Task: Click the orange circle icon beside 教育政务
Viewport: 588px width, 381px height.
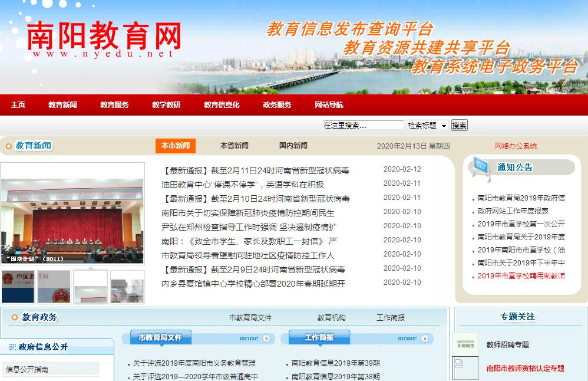Action: (15, 317)
